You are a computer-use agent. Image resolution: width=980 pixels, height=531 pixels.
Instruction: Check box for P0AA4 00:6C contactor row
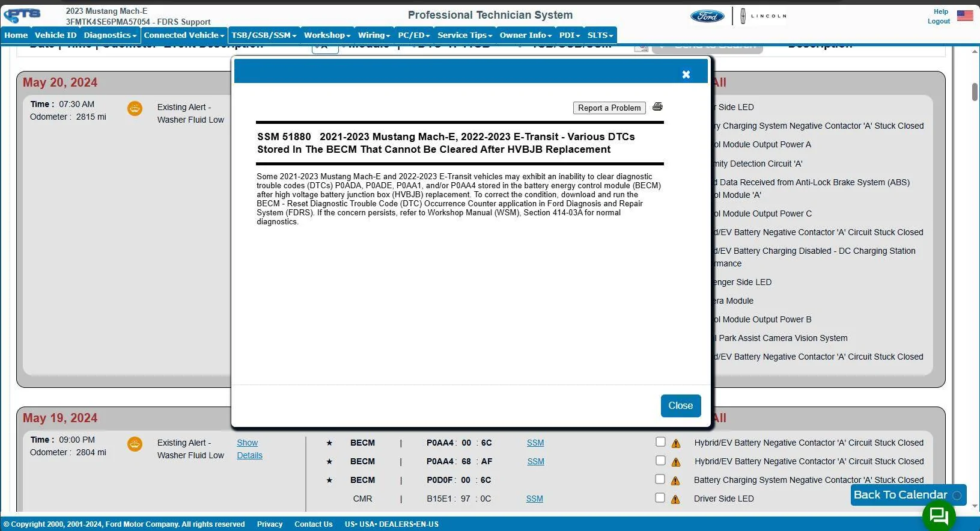pyautogui.click(x=660, y=442)
